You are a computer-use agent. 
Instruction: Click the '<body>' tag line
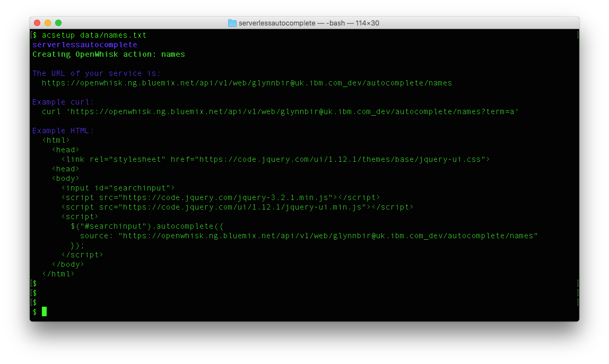click(x=65, y=179)
